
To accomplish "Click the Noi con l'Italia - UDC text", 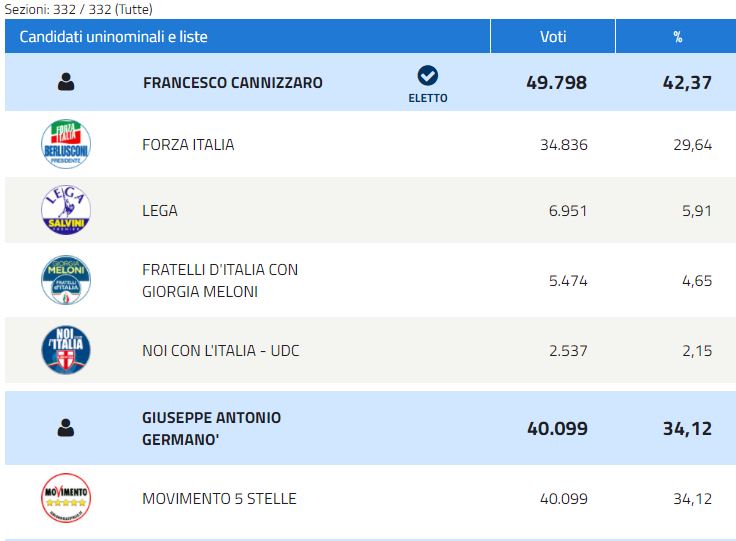I will pyautogui.click(x=221, y=351).
